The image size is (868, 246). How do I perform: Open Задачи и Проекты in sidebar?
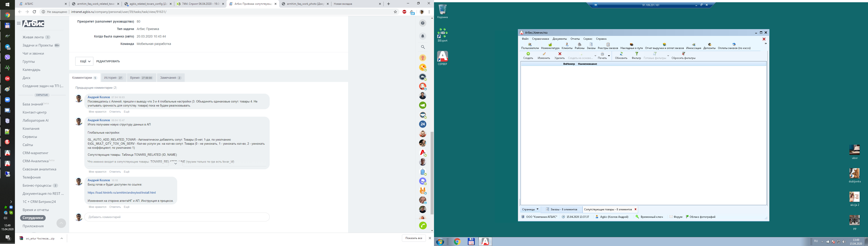(38, 45)
